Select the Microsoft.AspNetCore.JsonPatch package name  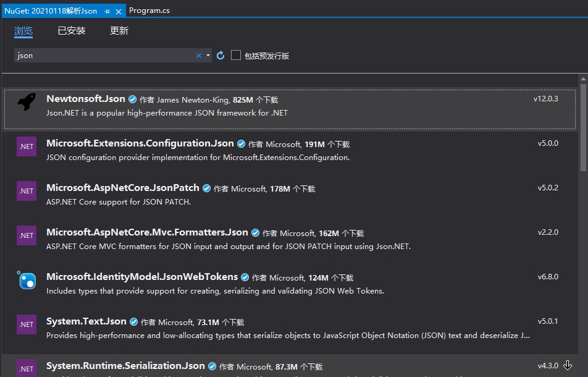tap(123, 187)
